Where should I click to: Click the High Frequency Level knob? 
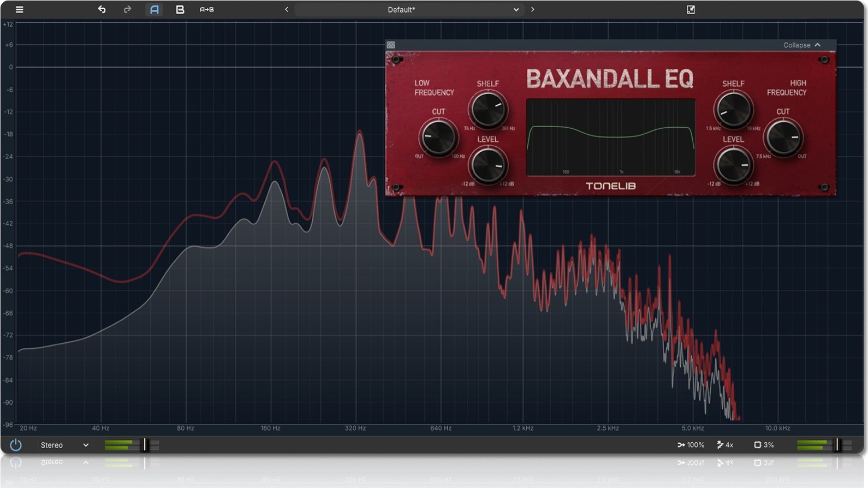point(733,165)
